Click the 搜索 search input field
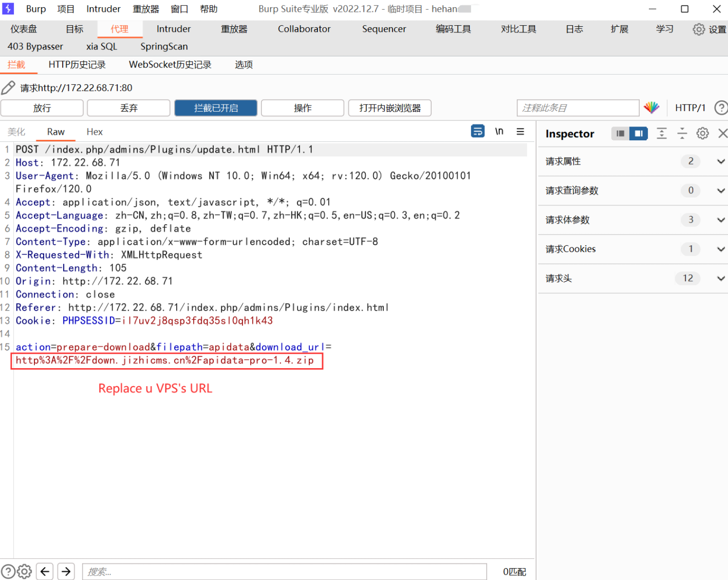Viewport: 728px width, 580px height. click(285, 572)
